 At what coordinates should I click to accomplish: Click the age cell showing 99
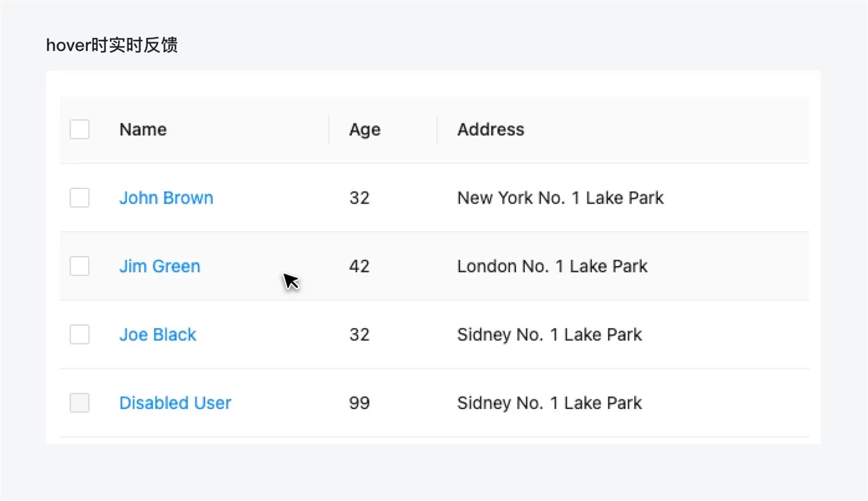(359, 403)
